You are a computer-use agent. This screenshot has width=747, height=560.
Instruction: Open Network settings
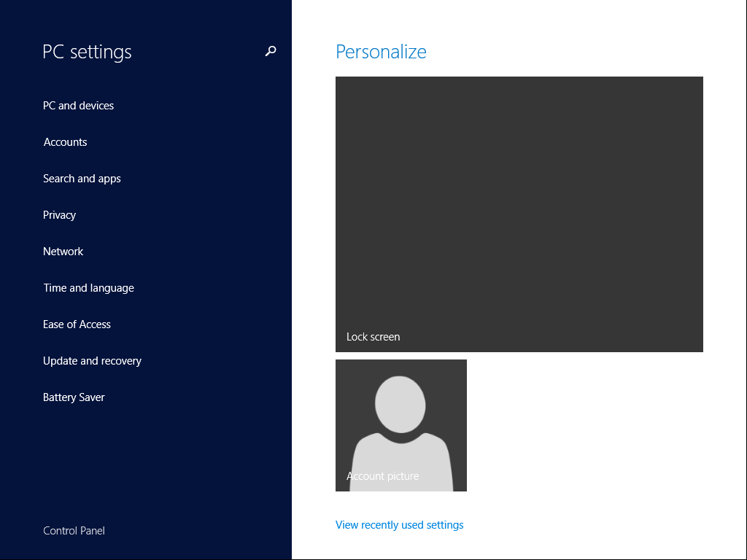tap(63, 252)
